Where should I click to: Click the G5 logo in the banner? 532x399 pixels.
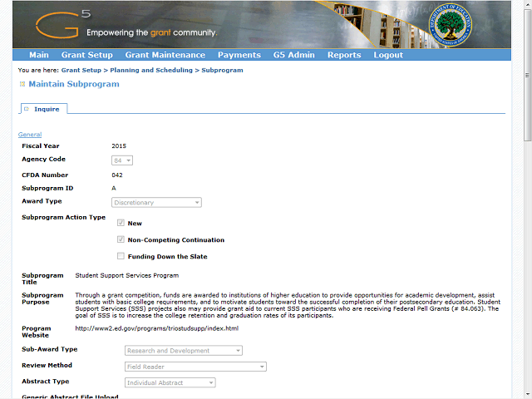point(63,24)
